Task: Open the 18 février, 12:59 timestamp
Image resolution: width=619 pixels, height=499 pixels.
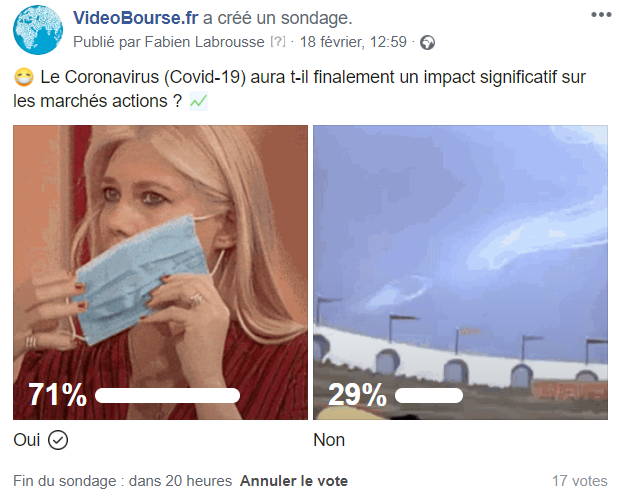Action: (x=353, y=42)
